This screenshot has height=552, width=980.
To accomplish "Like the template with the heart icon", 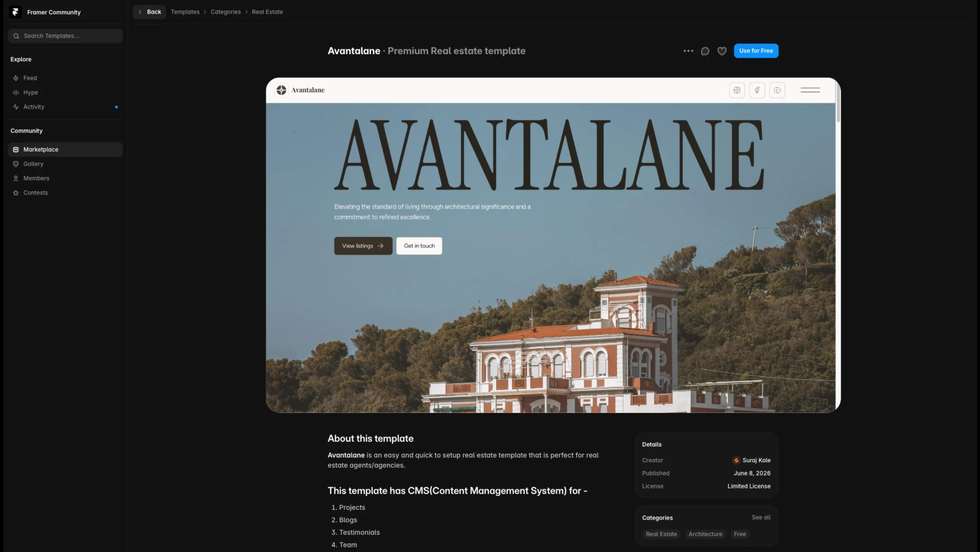I will (722, 51).
